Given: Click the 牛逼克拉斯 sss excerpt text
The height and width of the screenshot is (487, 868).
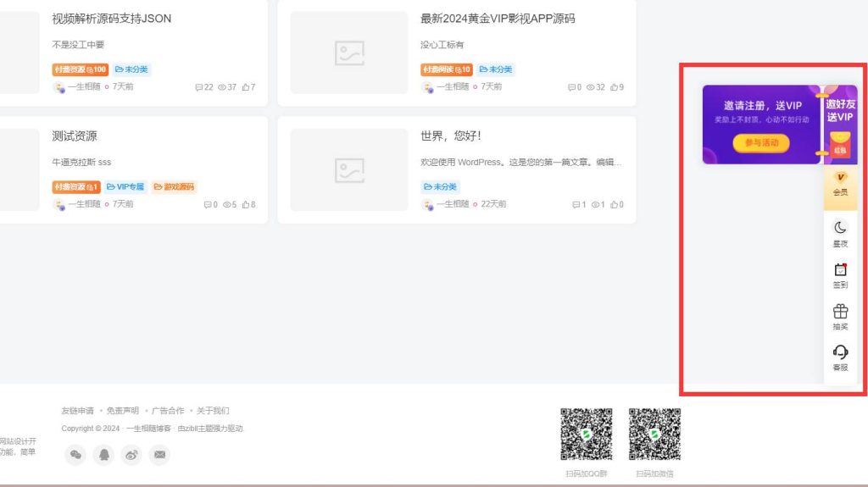Looking at the screenshot, I should (x=81, y=162).
